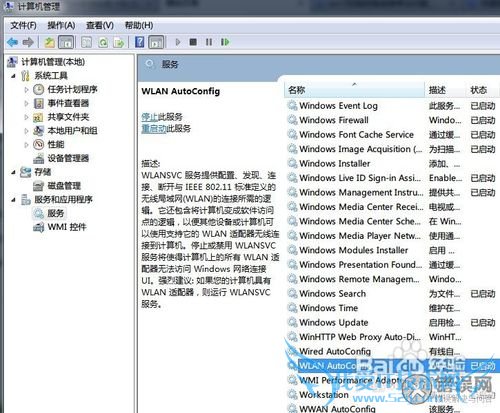Select the Workstation service row
Image resolution: width=500 pixels, height=413 pixels.
coord(392,395)
